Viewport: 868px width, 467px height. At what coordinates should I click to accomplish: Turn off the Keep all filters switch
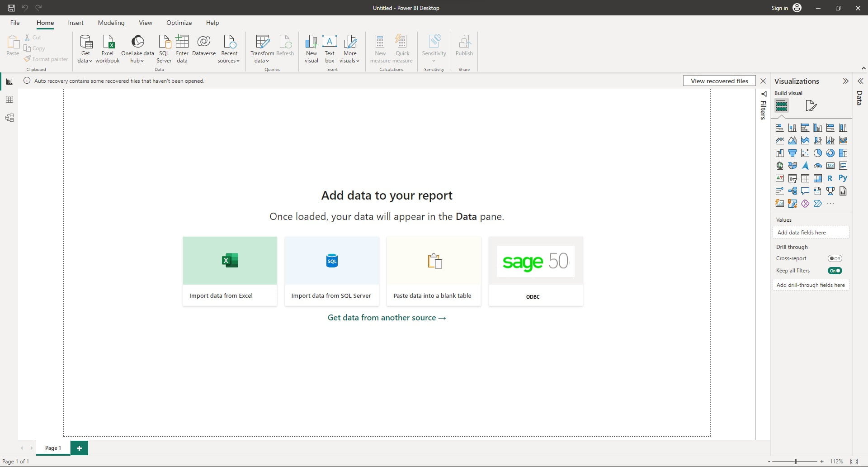[835, 271]
